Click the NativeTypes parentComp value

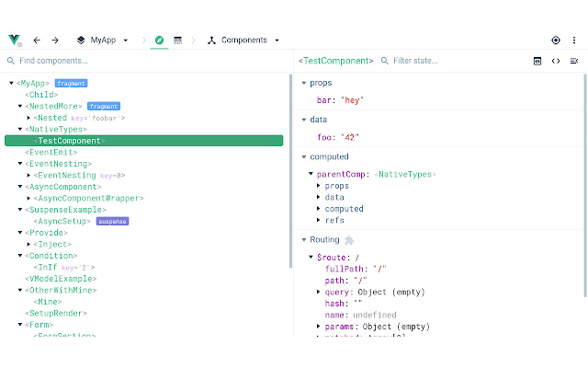[405, 174]
